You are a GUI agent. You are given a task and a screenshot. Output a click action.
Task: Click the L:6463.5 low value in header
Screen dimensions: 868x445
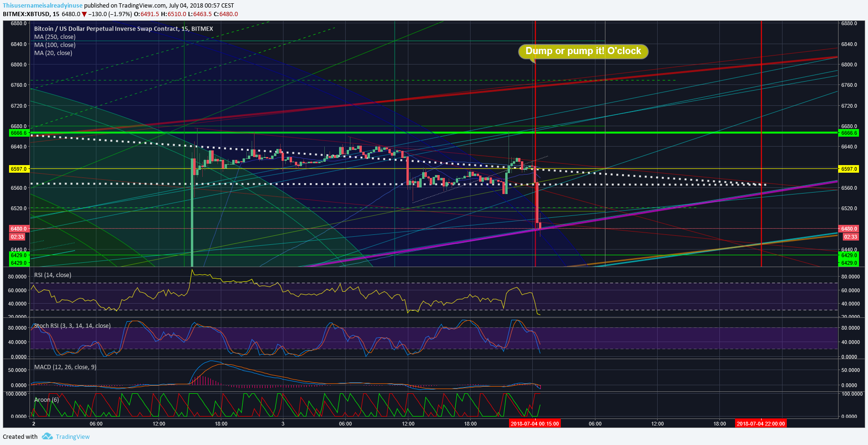click(x=200, y=14)
